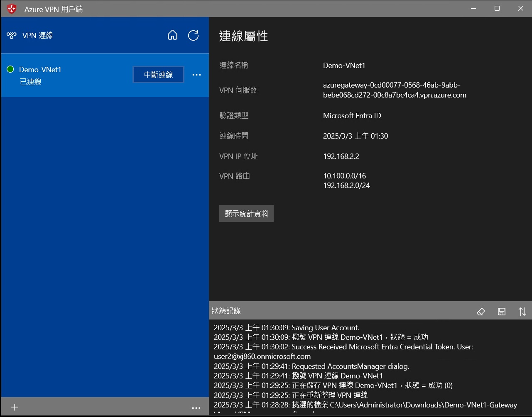The image size is (532, 417).
Task: Click log line 正在重新整理 VPN 連線
Action: coord(291,395)
